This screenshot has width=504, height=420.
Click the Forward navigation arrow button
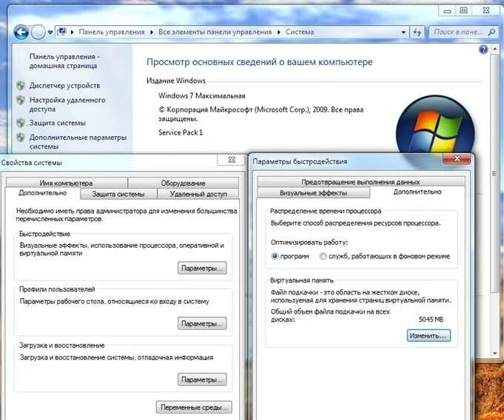(38, 33)
